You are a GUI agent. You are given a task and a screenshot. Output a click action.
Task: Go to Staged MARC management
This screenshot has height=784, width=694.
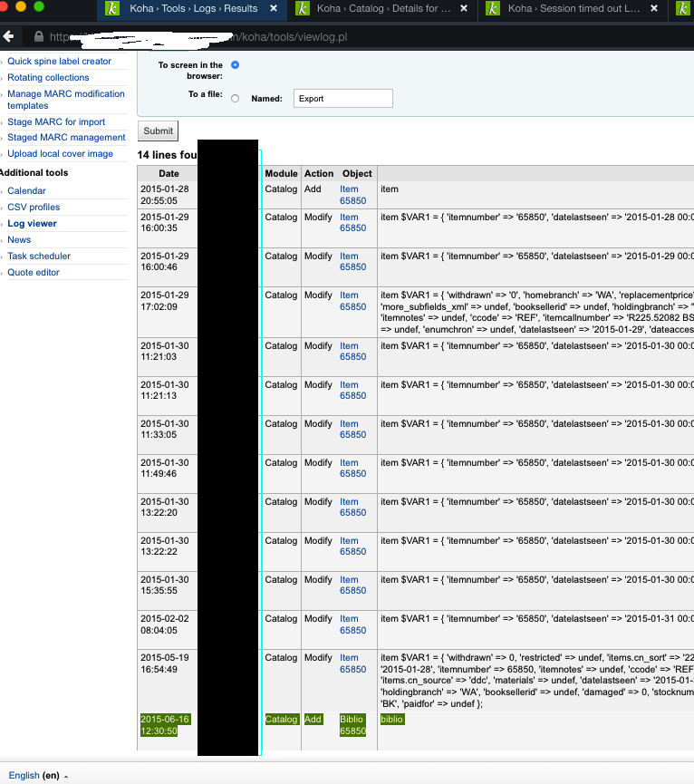tap(66, 138)
